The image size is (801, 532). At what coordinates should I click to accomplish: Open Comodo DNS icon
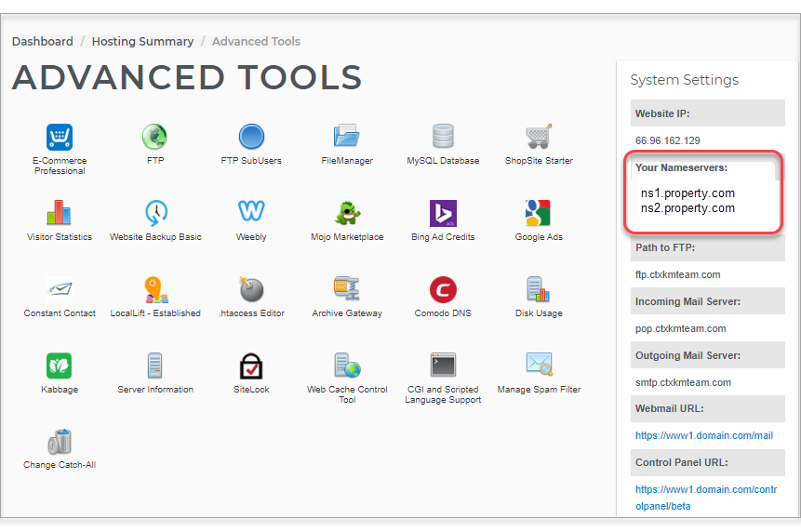pos(443,289)
